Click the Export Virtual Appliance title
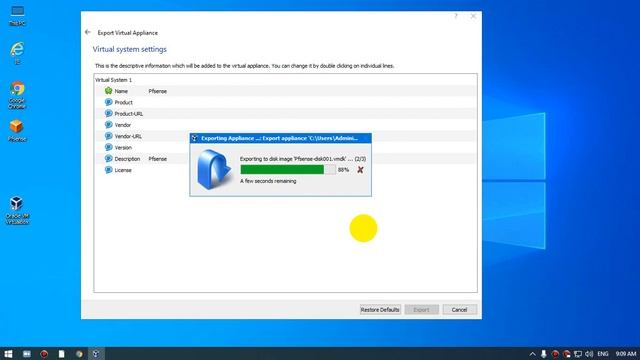This screenshot has height=360, width=640. tap(128, 33)
